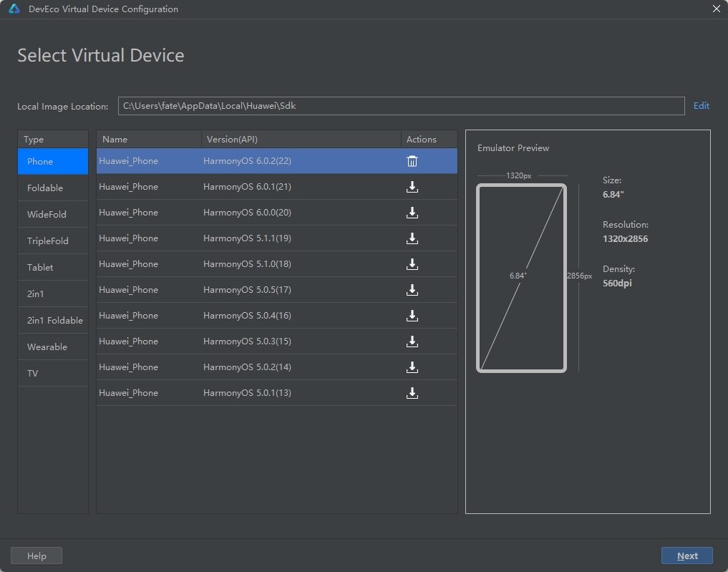Download the HarmonyOS 5.1.0(18) image

pyautogui.click(x=412, y=264)
